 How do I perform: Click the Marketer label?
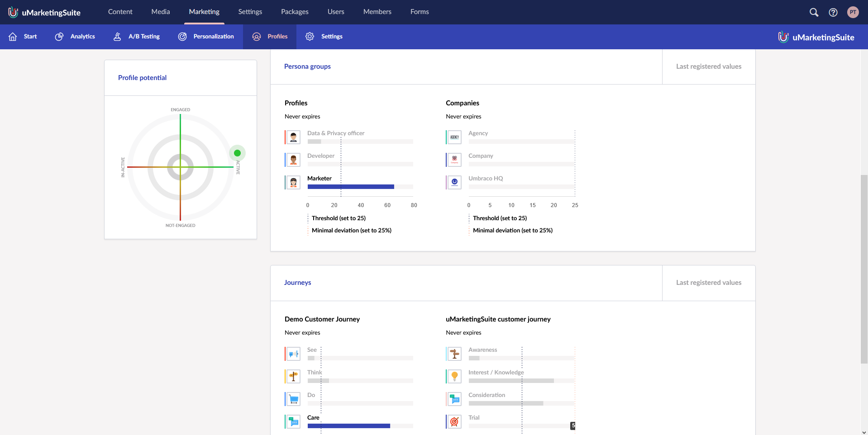[x=320, y=179]
